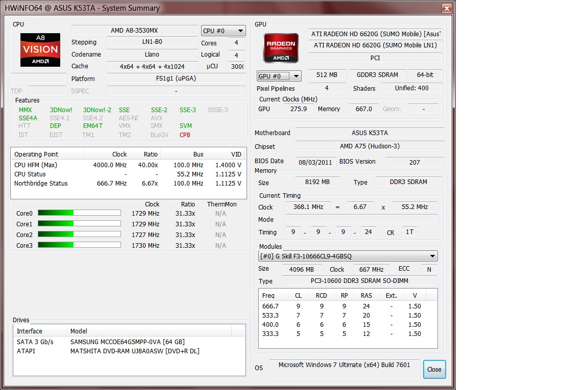Click the Motherboard ASUS K53TA field
588x390 pixels.
coord(370,133)
